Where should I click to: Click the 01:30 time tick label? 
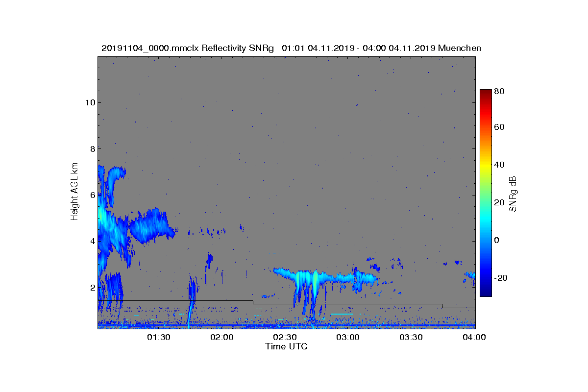(159, 338)
